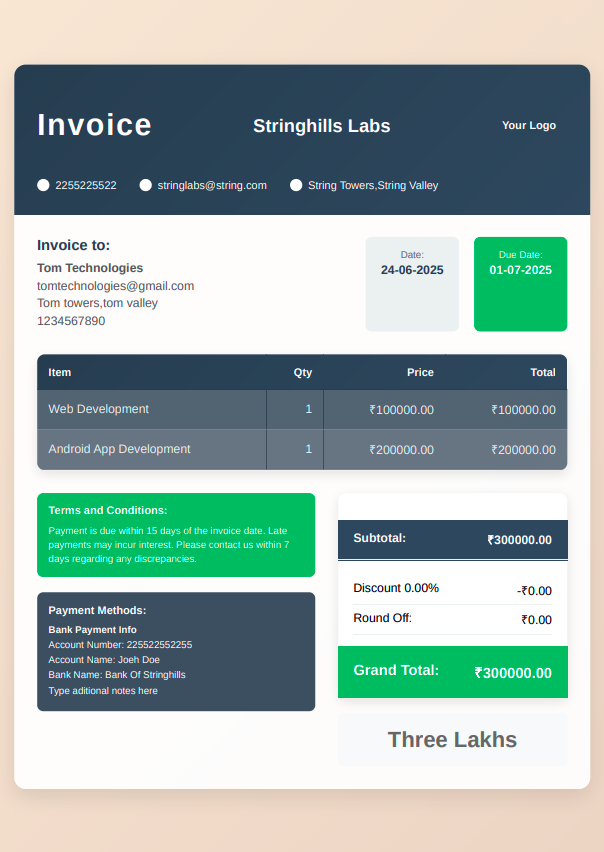The height and width of the screenshot is (852, 604).
Task: Select the green Due Date box
Action: point(520,284)
